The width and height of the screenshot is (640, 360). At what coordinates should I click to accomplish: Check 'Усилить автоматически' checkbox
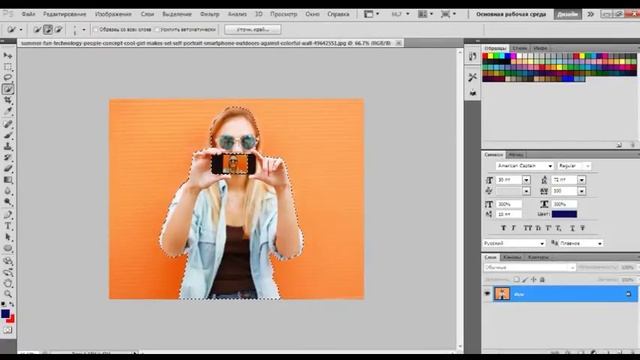[157, 29]
